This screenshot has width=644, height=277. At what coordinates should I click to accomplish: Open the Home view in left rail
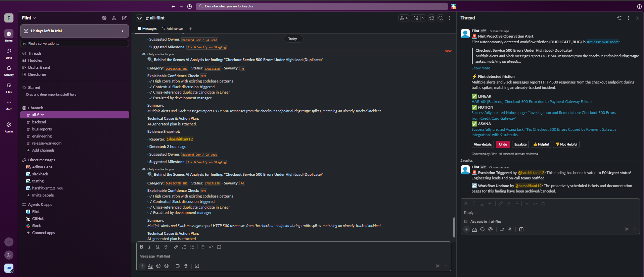click(9, 36)
